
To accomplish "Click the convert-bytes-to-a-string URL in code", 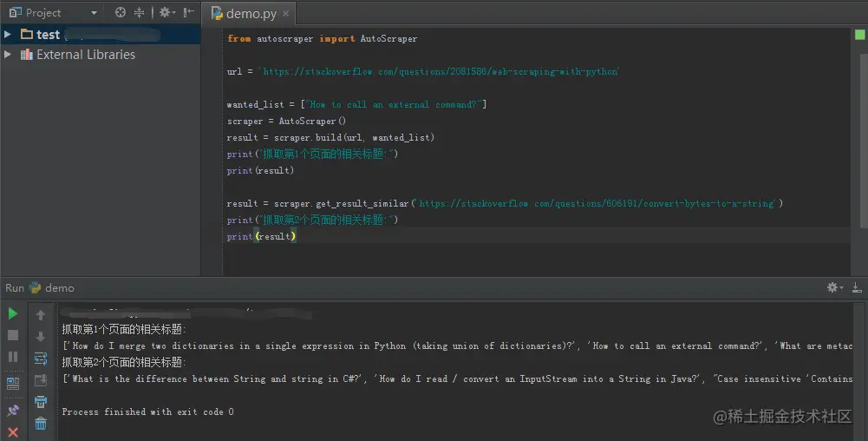I will (597, 203).
